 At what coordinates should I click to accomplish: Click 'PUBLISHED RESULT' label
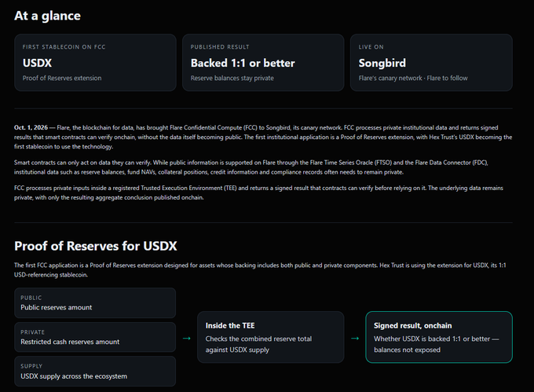click(x=220, y=47)
